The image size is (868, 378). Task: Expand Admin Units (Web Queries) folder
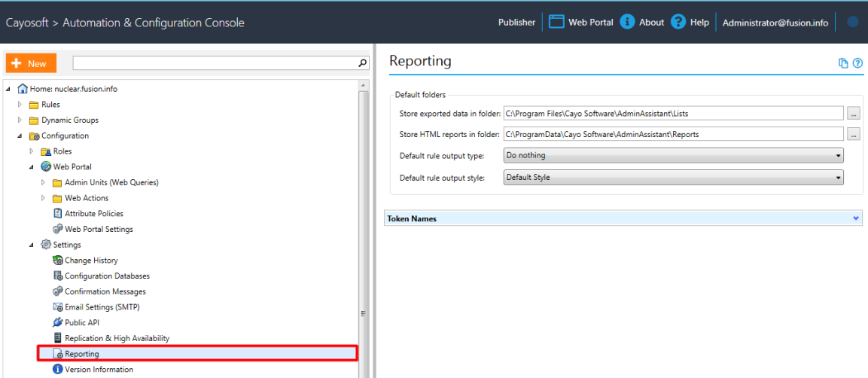[44, 182]
